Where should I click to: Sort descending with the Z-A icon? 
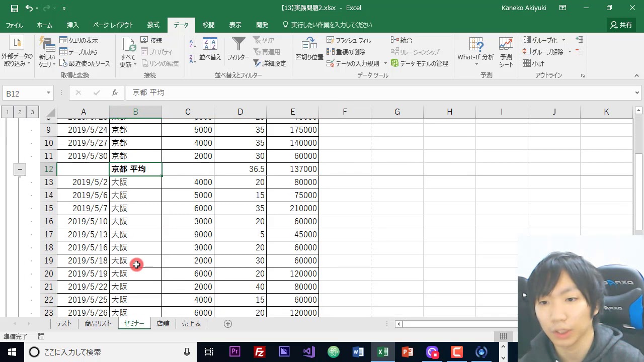pos(193,59)
